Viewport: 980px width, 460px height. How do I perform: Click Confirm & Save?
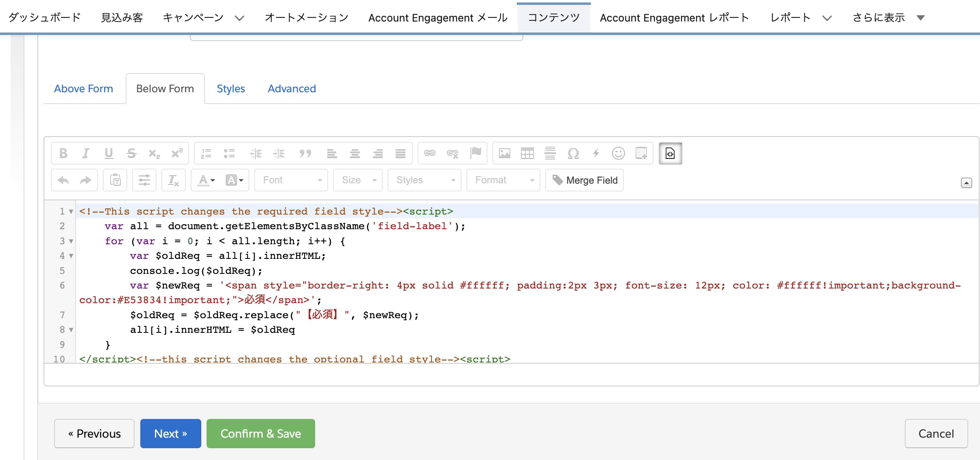[x=261, y=434]
